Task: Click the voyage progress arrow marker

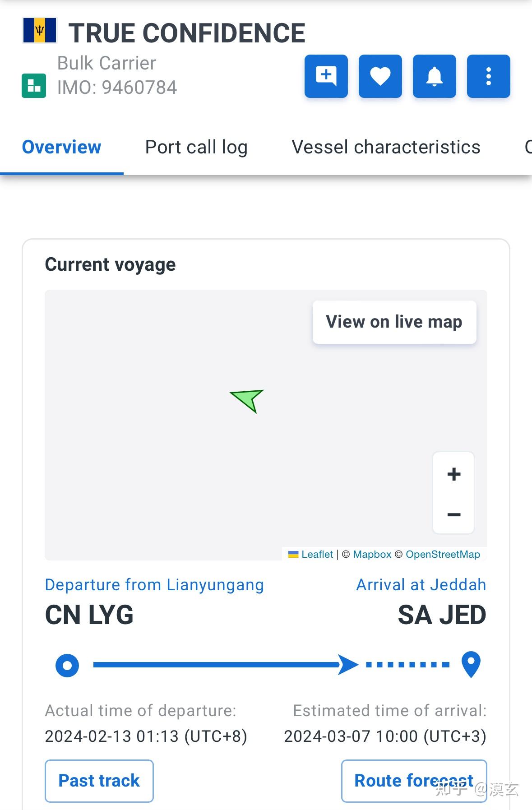Action: [348, 664]
